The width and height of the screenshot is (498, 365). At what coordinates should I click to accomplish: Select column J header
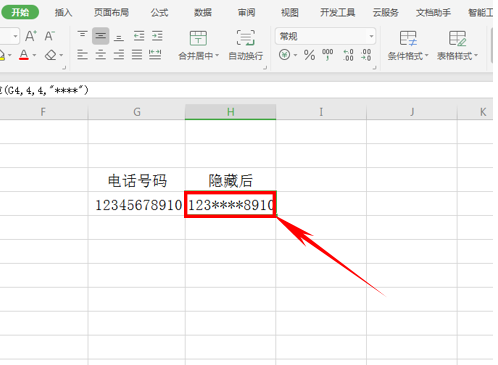pyautogui.click(x=412, y=112)
